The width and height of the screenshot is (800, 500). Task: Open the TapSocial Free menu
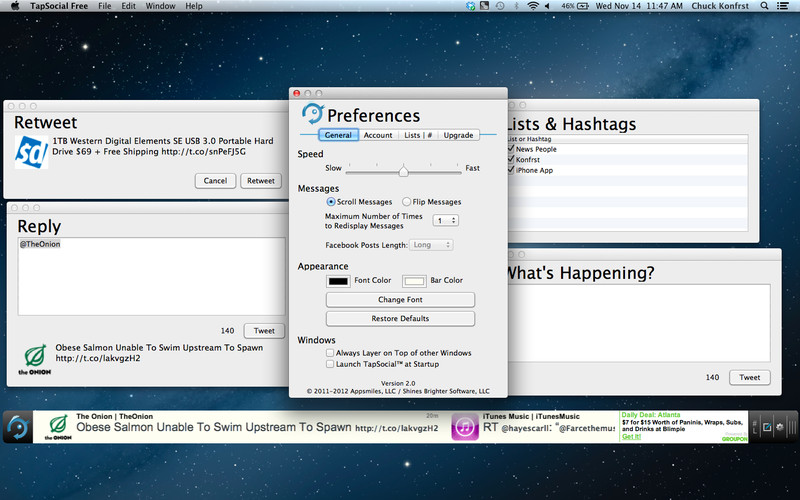(59, 6)
